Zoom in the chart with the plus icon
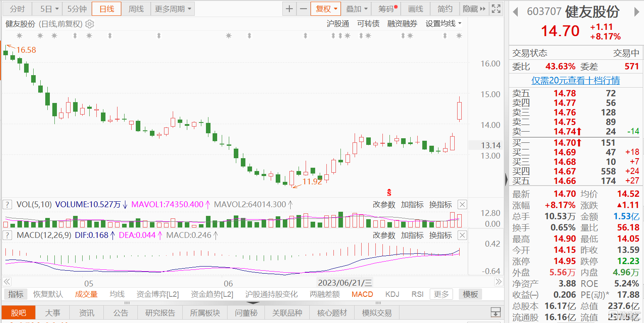 pyautogui.click(x=289, y=9)
